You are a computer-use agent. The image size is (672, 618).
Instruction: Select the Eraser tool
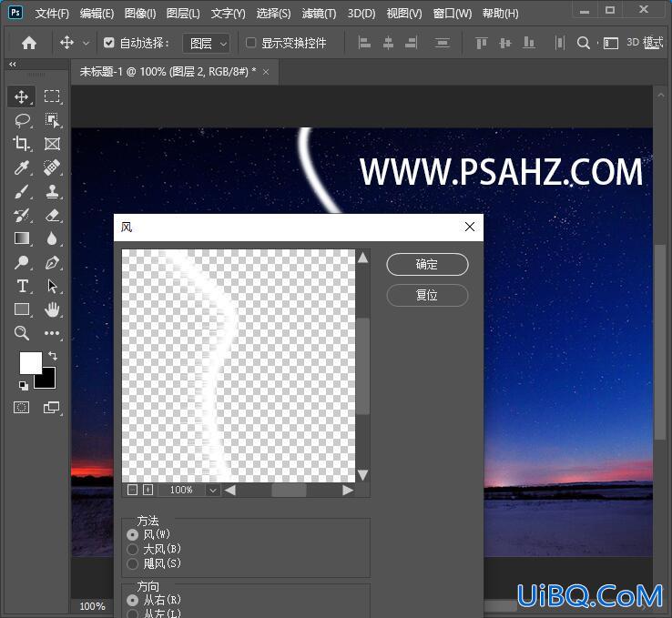pyautogui.click(x=52, y=216)
